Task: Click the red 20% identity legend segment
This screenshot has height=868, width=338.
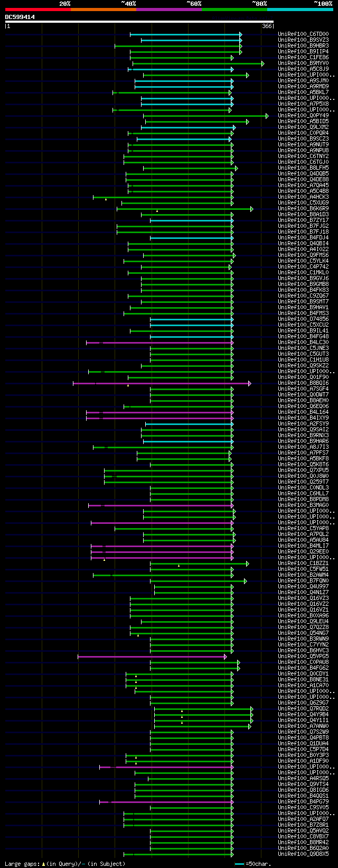Action: pyautogui.click(x=37, y=10)
